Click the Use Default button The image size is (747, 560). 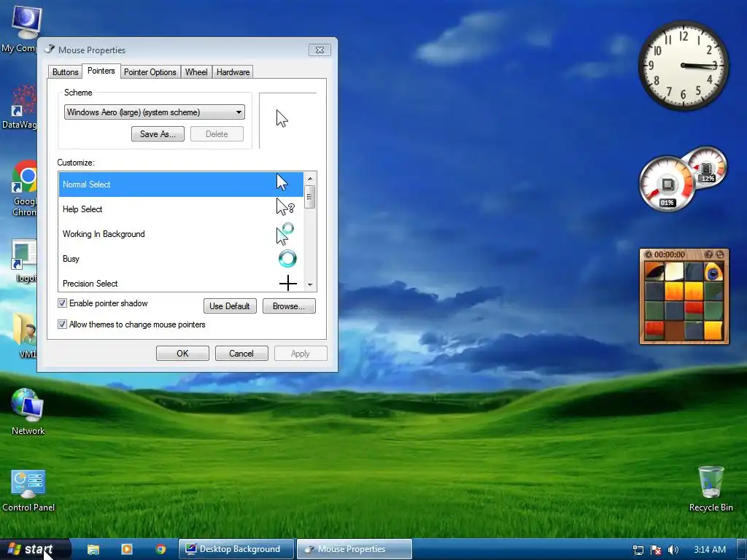click(230, 306)
